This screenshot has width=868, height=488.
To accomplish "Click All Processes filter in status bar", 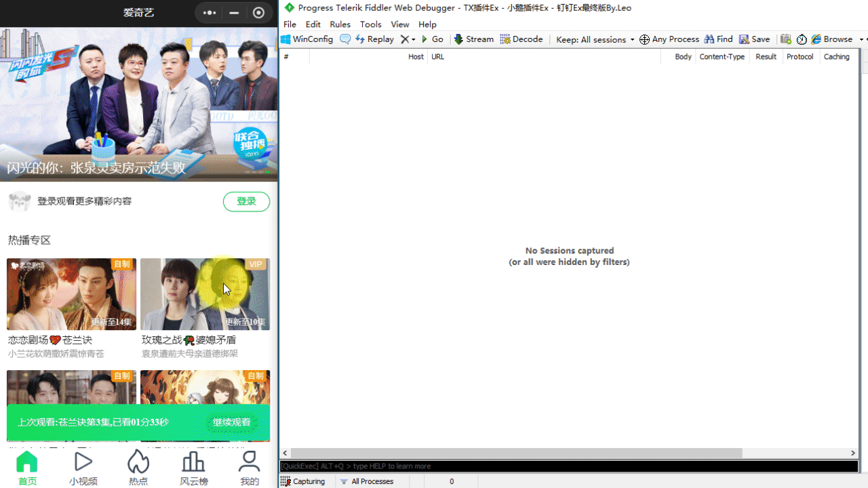I will click(x=367, y=481).
